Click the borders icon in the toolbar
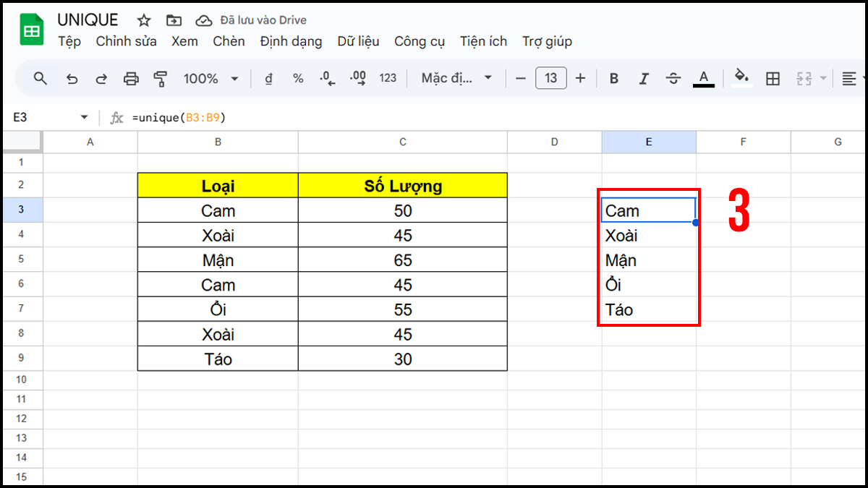 pyautogui.click(x=773, y=78)
